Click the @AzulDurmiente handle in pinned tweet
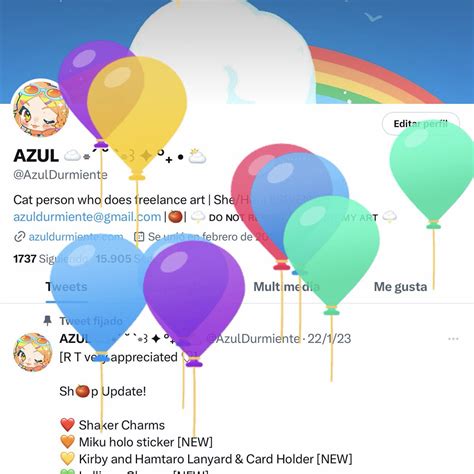The height and width of the screenshot is (474, 474). tap(253, 339)
